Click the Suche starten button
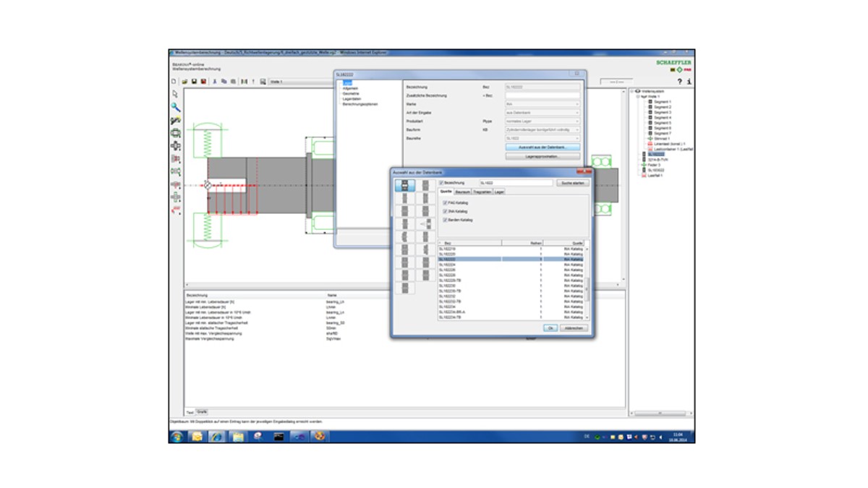This screenshot has width=868, height=488. click(x=573, y=183)
